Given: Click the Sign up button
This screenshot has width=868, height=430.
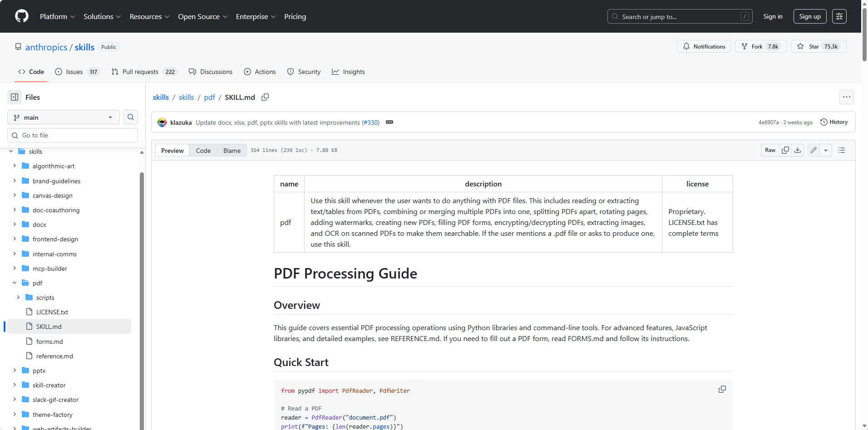Looking at the screenshot, I should pyautogui.click(x=809, y=16).
